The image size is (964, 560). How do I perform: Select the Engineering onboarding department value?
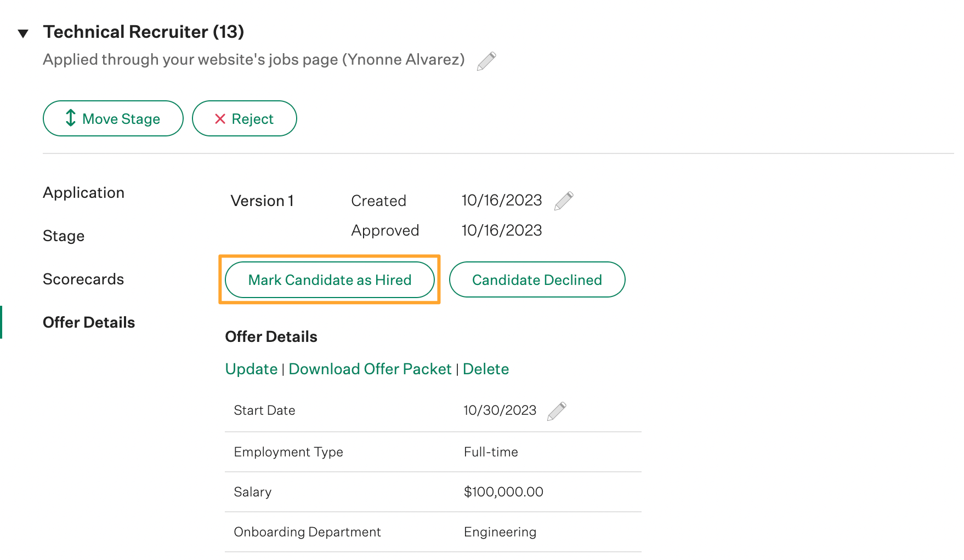(x=500, y=532)
